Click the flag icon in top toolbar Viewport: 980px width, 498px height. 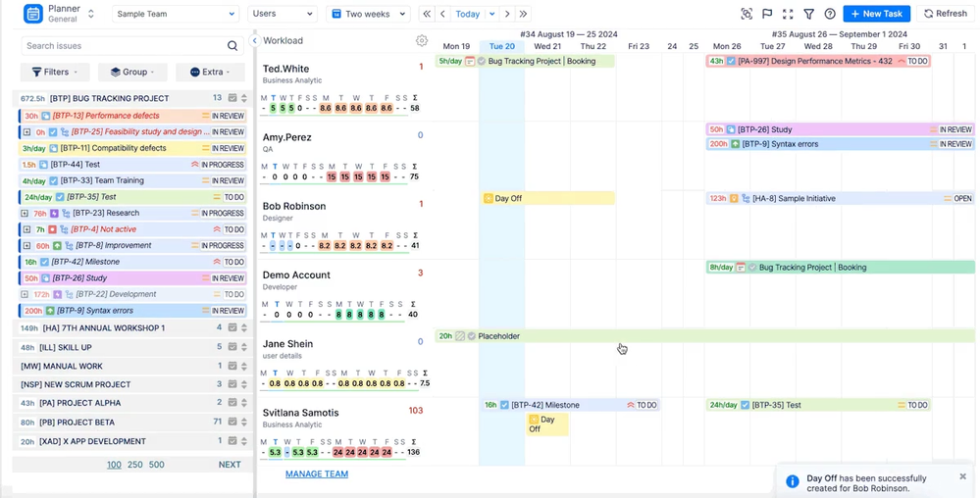[767, 14]
